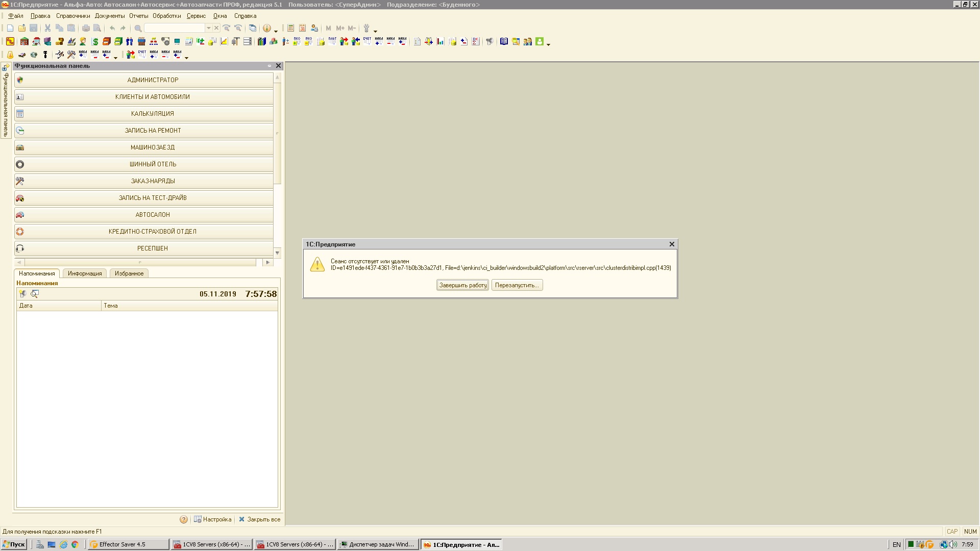
Task: Click the right scroll arrow under the panel list
Action: 267,262
